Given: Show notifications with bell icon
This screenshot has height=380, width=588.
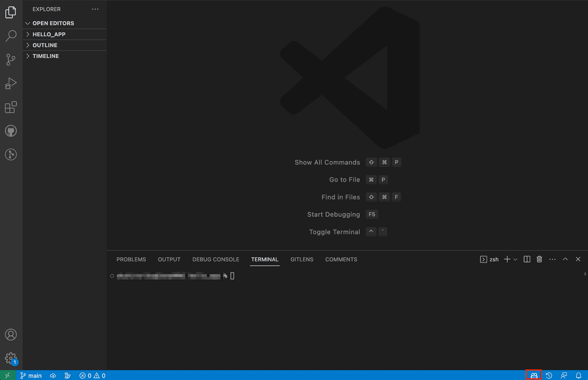Looking at the screenshot, I should 579,375.
